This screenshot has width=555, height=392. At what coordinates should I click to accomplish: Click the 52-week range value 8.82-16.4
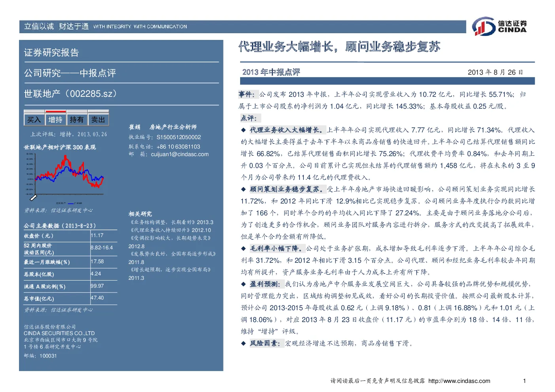[102, 248]
